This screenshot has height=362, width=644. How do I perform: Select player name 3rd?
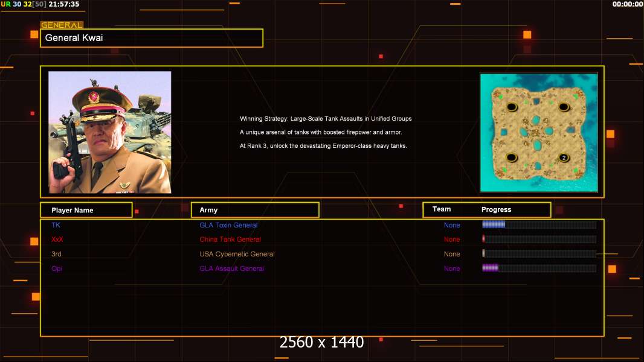pyautogui.click(x=56, y=254)
